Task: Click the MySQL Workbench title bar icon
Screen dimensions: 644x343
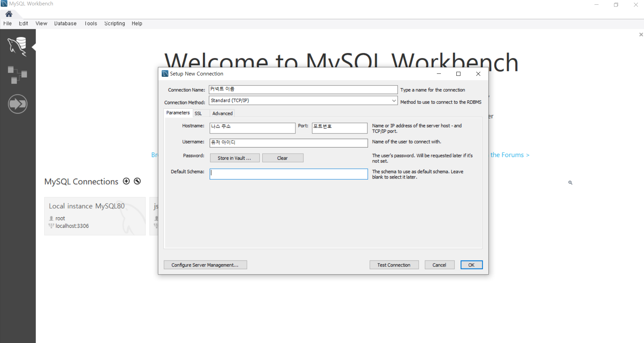Action: [4, 3]
